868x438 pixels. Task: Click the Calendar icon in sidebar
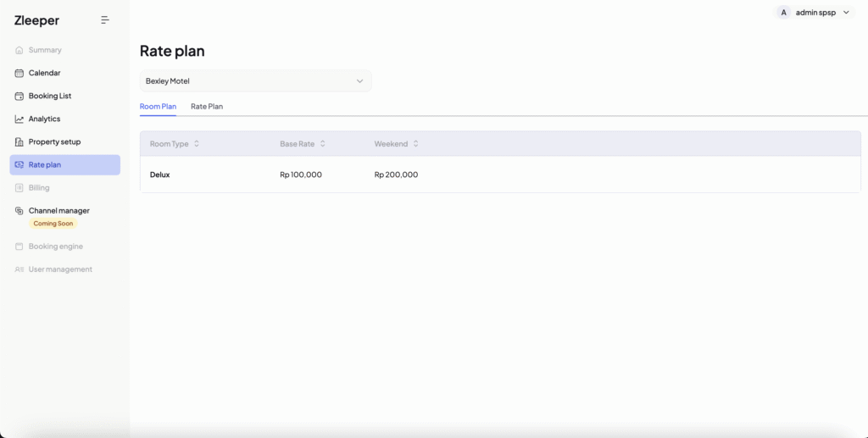(19, 73)
